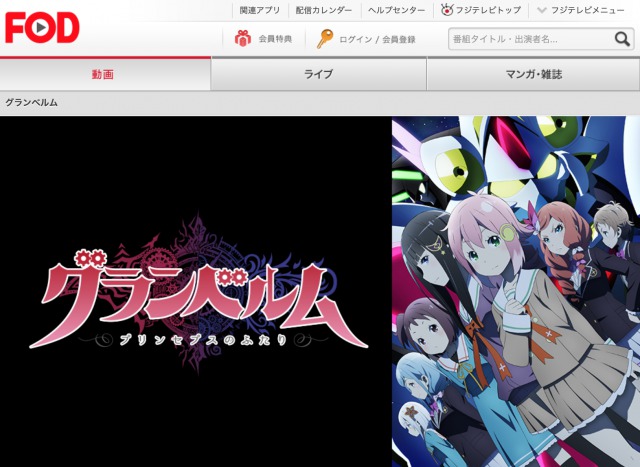Open 会員特典 page
This screenshot has height=467, width=640.
click(275, 39)
